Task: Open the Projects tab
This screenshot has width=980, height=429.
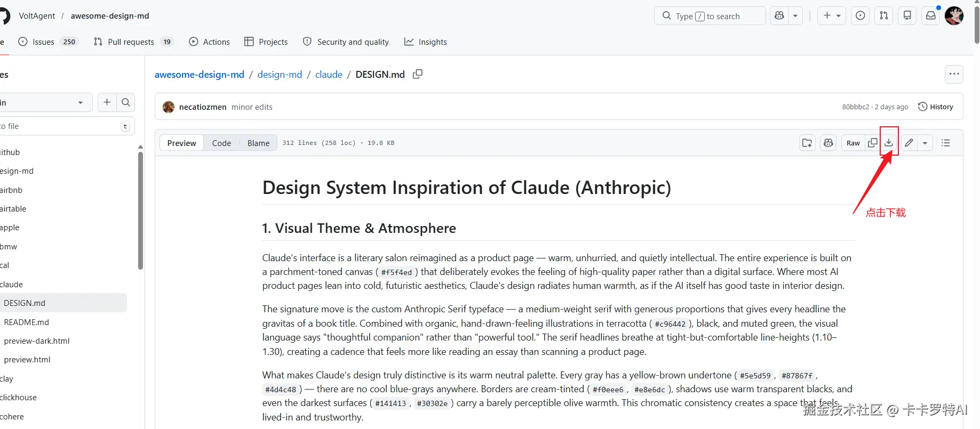Action: 266,42
